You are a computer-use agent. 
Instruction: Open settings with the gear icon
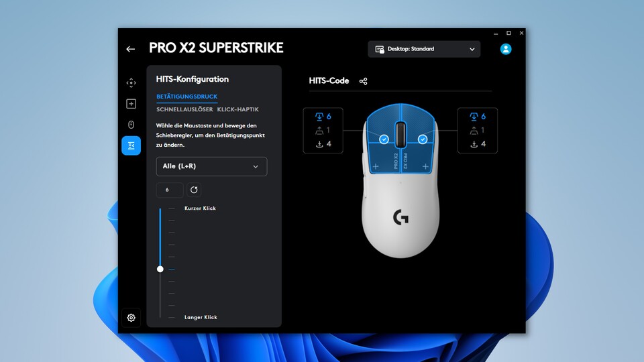click(131, 318)
